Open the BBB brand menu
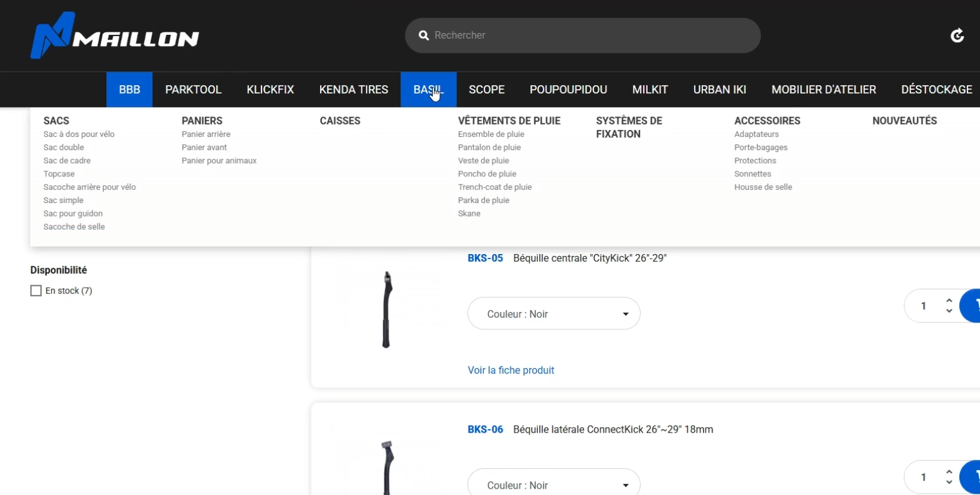Screen dimensions: 980x495 pos(130,90)
